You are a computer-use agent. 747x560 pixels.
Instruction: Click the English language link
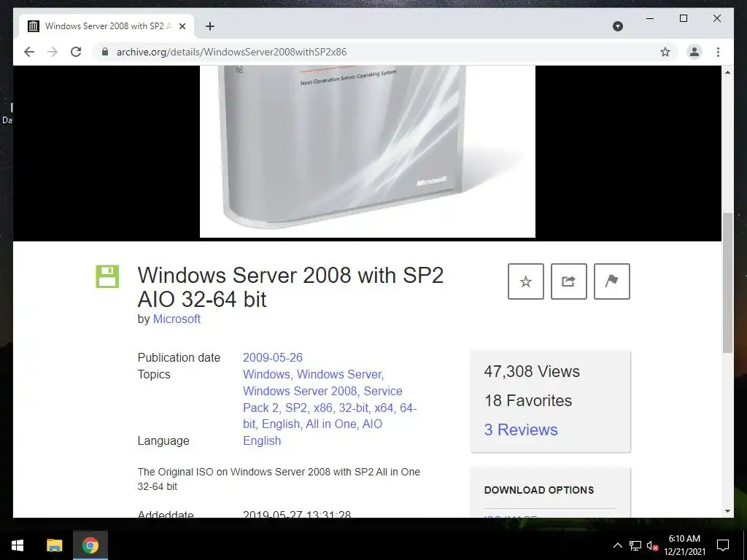pos(262,441)
